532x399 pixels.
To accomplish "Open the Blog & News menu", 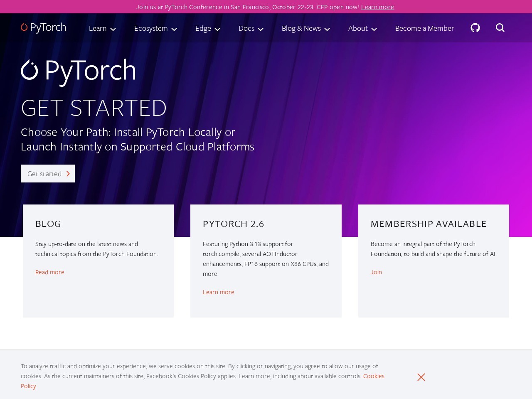I will tap(305, 28).
